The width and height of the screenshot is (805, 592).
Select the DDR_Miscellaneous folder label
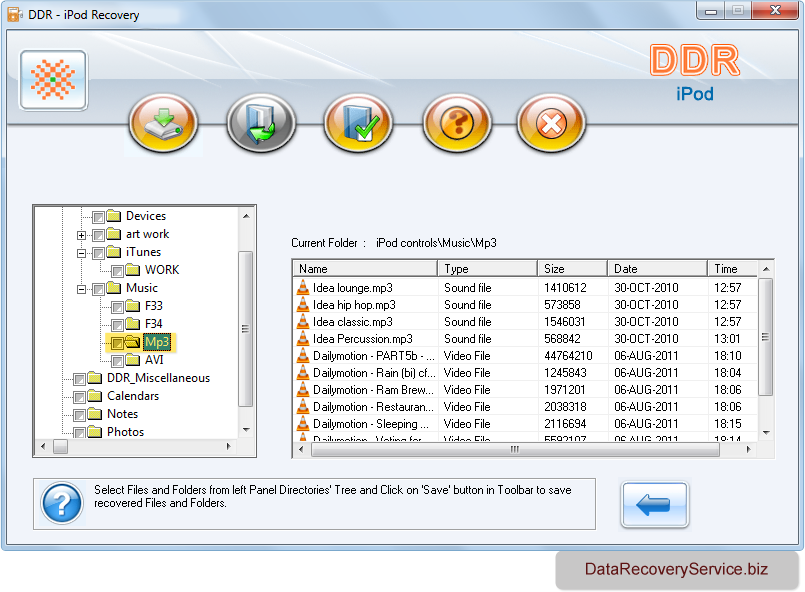click(158, 378)
